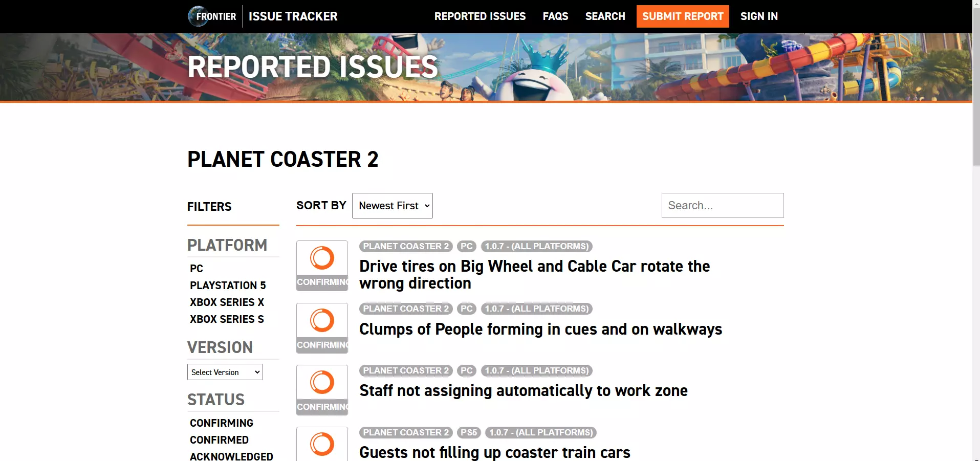Filter issues by PlayStation 5 platform

pyautogui.click(x=228, y=286)
